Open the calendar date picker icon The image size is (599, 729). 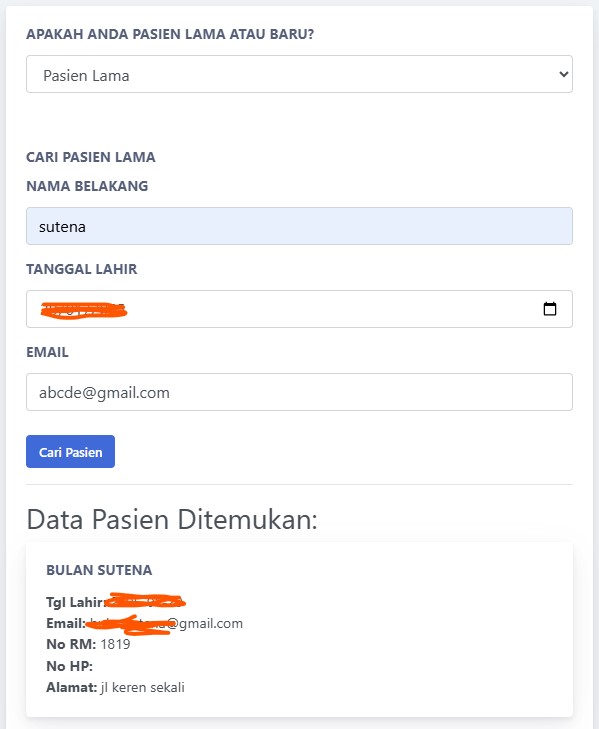pos(550,309)
